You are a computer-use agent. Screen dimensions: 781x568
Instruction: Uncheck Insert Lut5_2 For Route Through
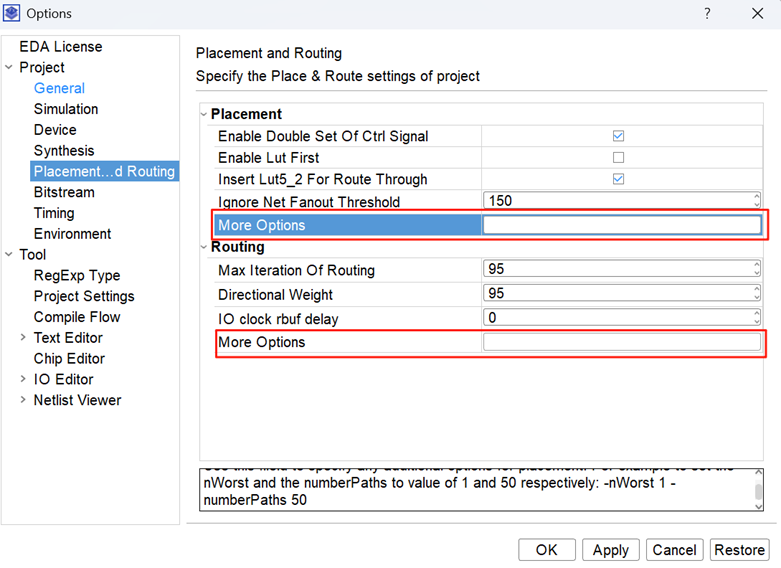click(618, 180)
